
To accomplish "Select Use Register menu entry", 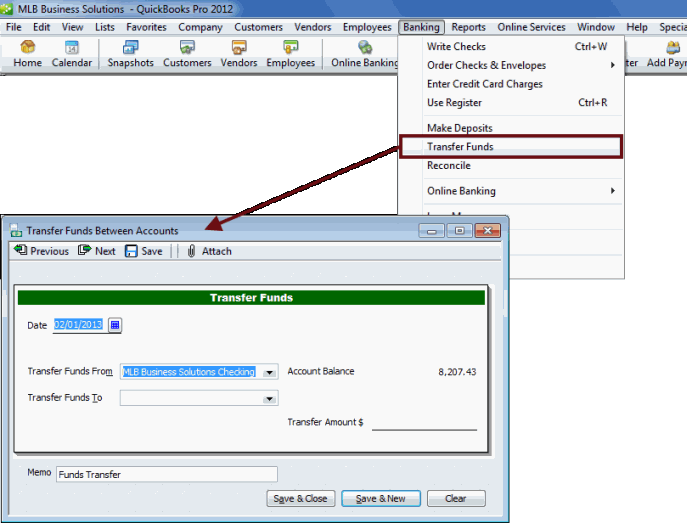I will (x=511, y=102).
